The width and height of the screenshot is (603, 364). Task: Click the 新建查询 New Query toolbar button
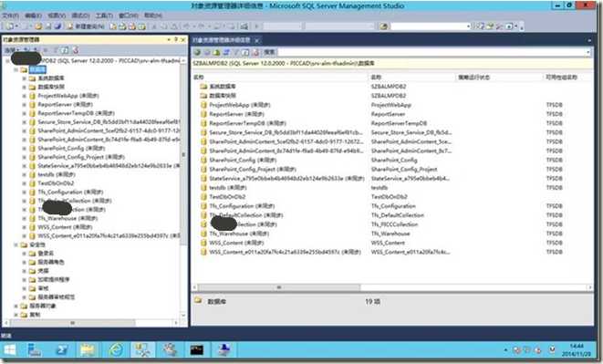86,26
